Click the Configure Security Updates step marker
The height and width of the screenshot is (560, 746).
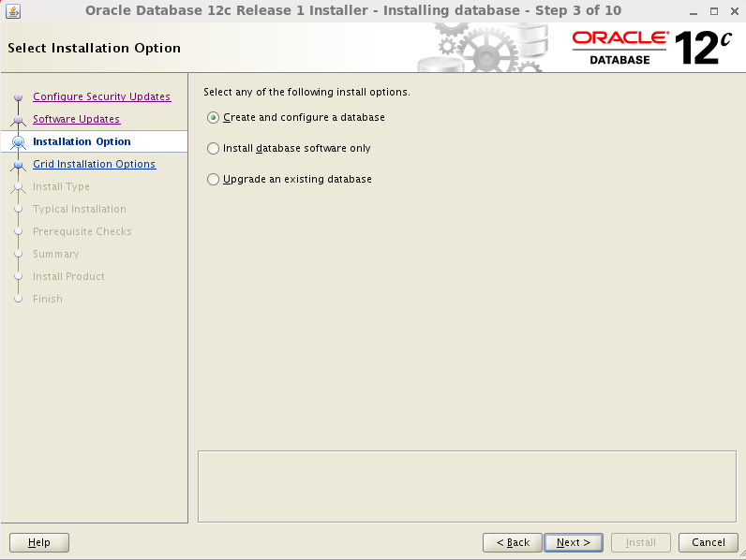click(x=19, y=97)
